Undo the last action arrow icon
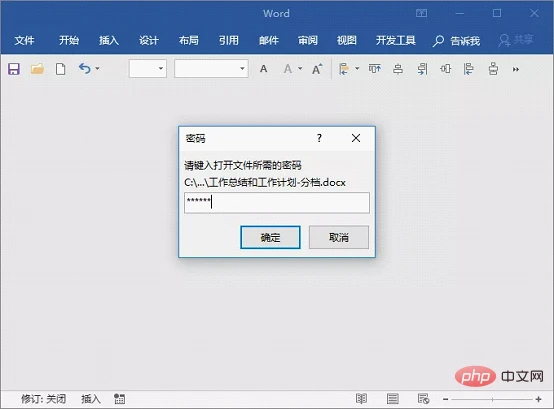The width and height of the screenshot is (554, 409). point(85,68)
